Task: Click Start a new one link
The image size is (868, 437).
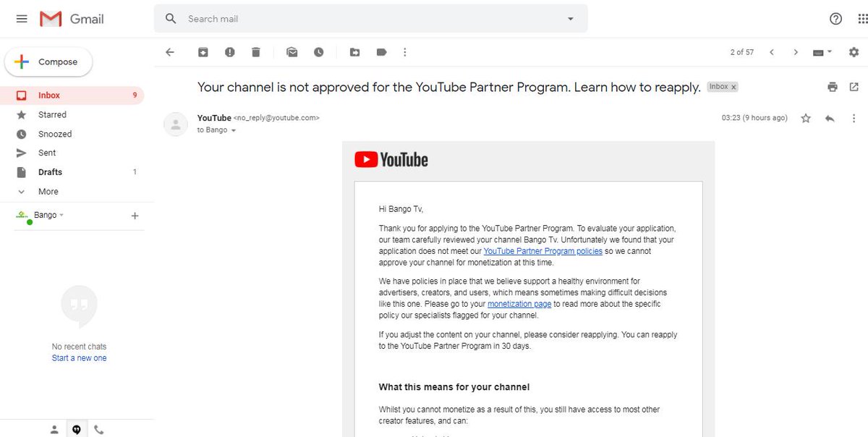Action: point(79,358)
